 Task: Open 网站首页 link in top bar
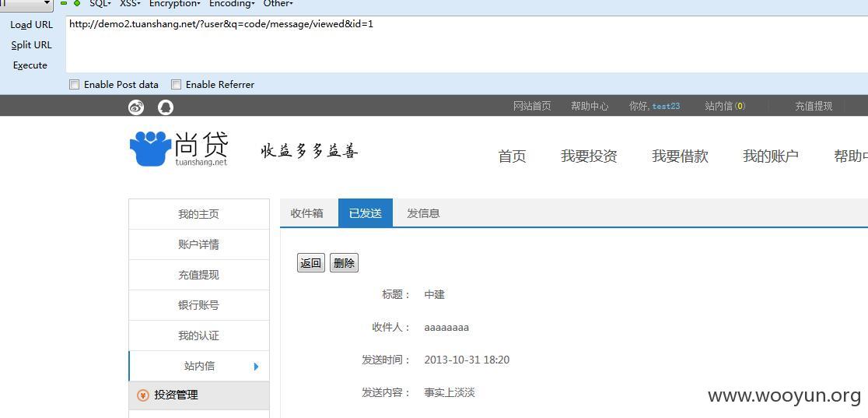[532, 106]
